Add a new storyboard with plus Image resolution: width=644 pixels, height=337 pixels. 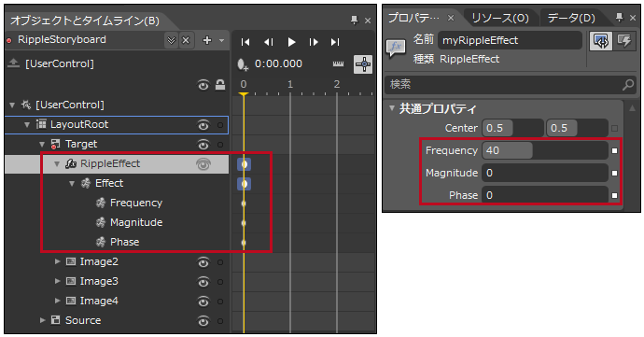[x=207, y=40]
